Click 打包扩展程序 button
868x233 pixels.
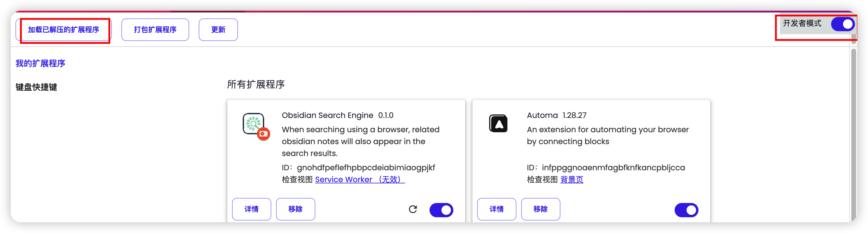155,30
